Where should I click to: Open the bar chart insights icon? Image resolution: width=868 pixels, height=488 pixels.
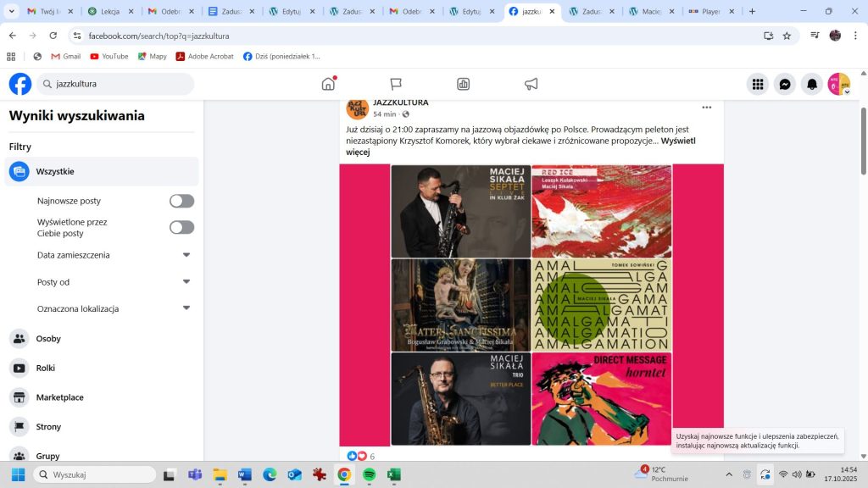coord(464,84)
